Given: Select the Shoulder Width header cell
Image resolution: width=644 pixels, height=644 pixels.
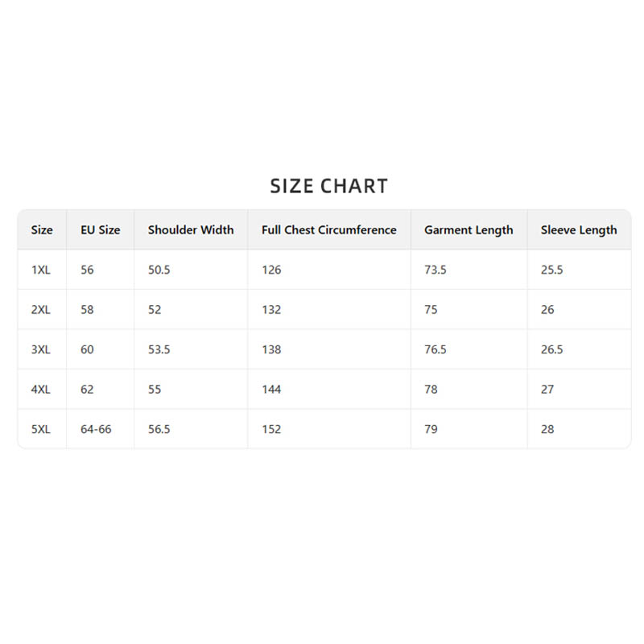Looking at the screenshot, I should (191, 230).
